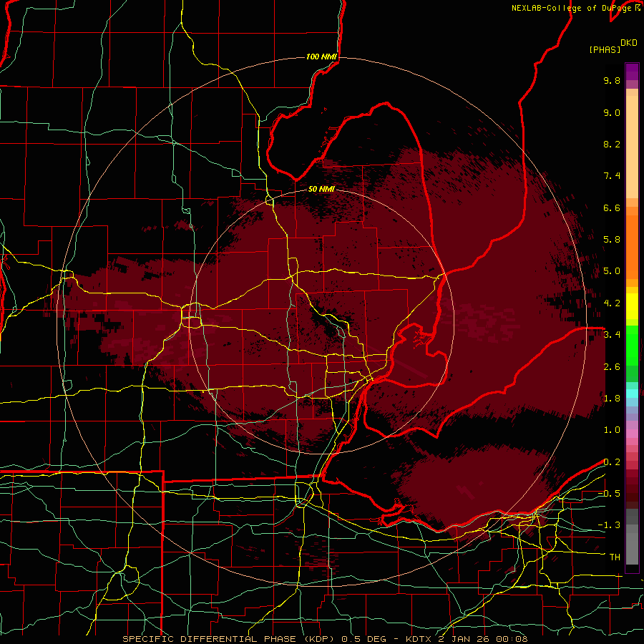Click the -0.5 value on the legend
Screen dimensions: 644x644
[x=609, y=494]
